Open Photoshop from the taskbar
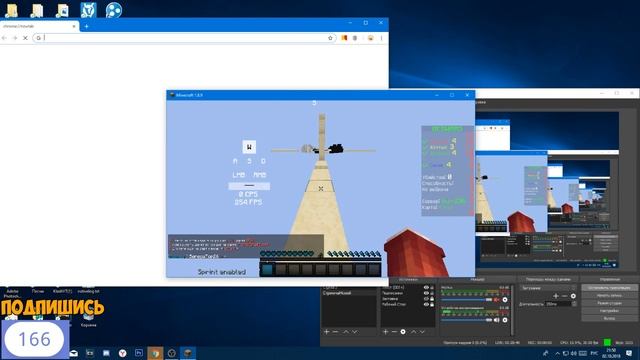This screenshot has width=640, height=360. tap(139, 353)
